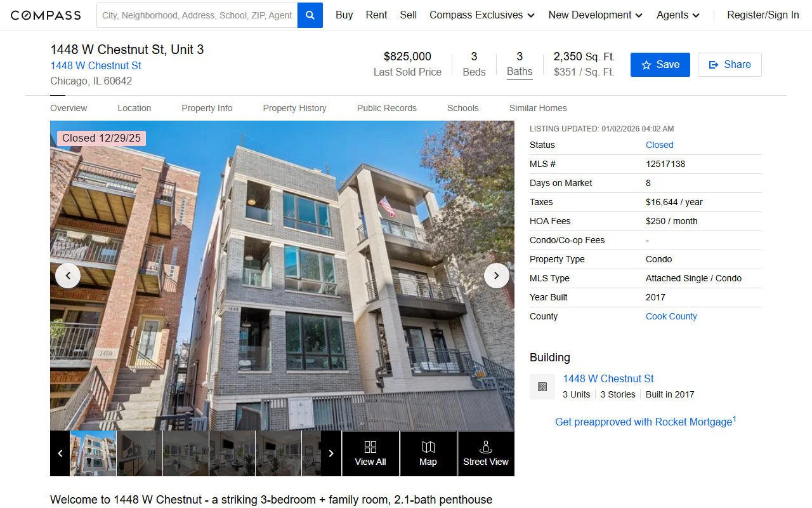Click the $825,000 last sold price
The width and height of the screenshot is (812, 508).
407,57
